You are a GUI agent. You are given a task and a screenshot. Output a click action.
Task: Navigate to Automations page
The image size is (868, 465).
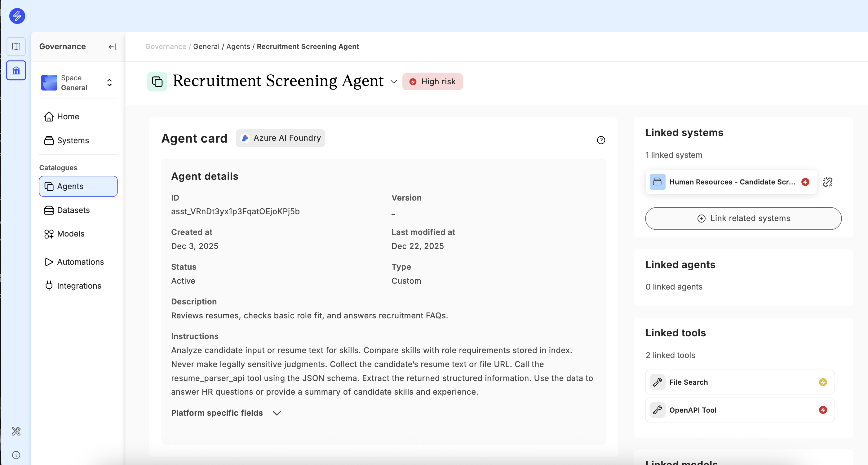pyautogui.click(x=80, y=262)
